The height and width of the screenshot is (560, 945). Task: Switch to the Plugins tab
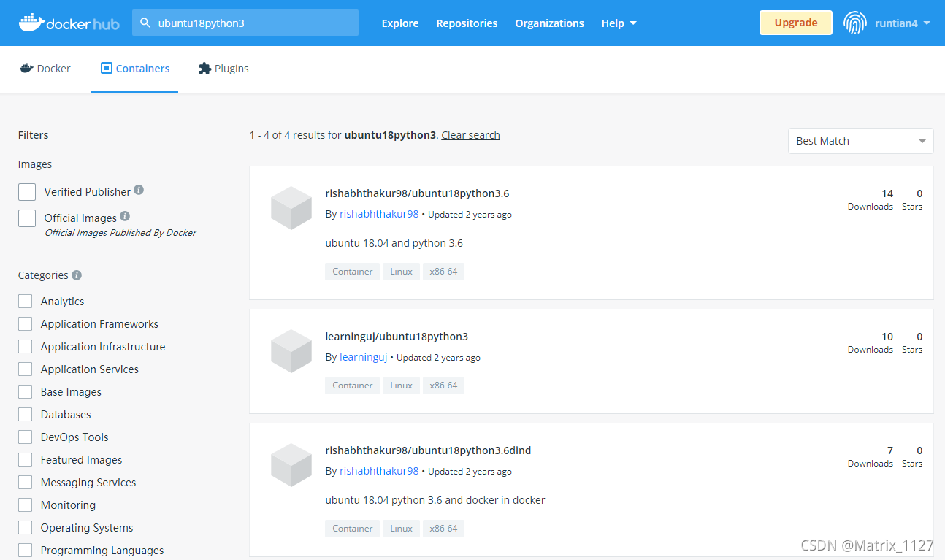pos(223,68)
